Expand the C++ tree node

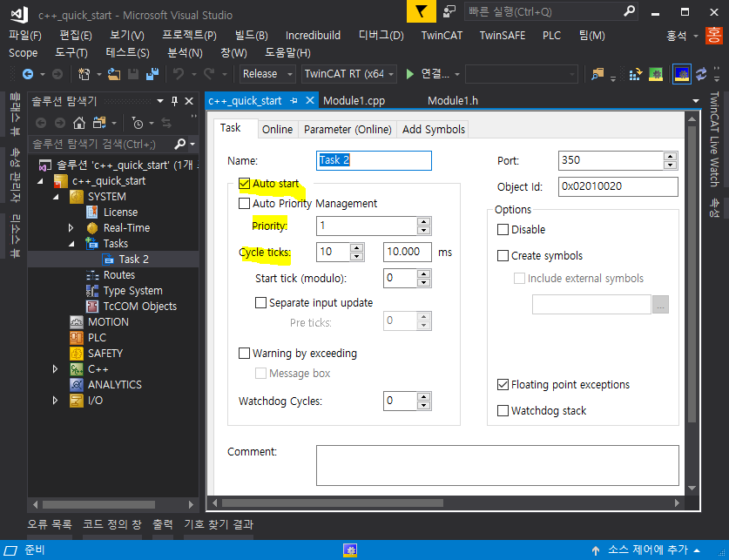point(56,369)
